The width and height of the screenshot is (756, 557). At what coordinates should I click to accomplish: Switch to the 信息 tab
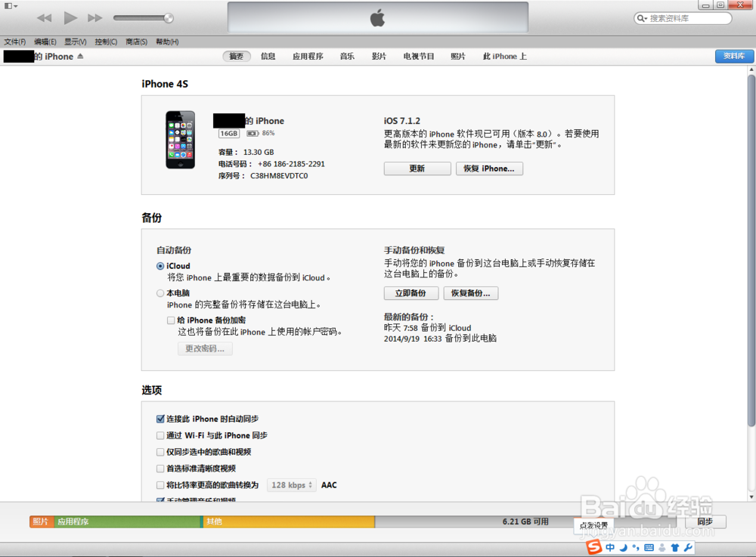[268, 57]
